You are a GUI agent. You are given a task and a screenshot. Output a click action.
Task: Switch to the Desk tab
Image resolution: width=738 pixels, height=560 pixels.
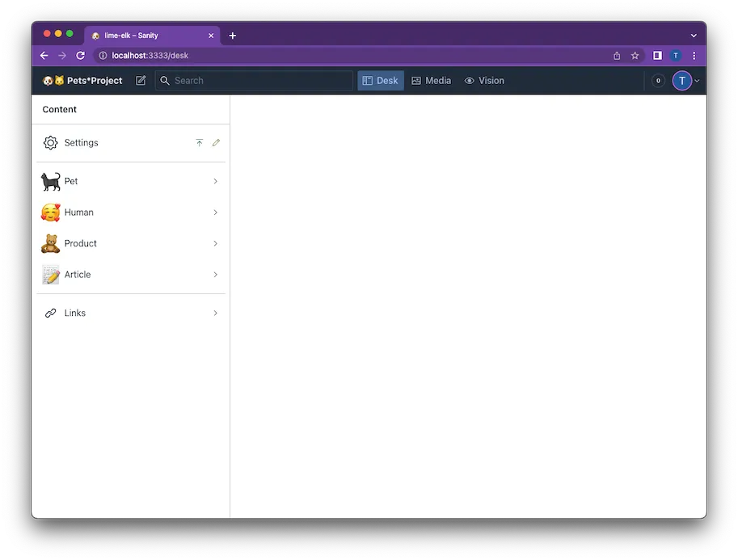[x=380, y=80]
